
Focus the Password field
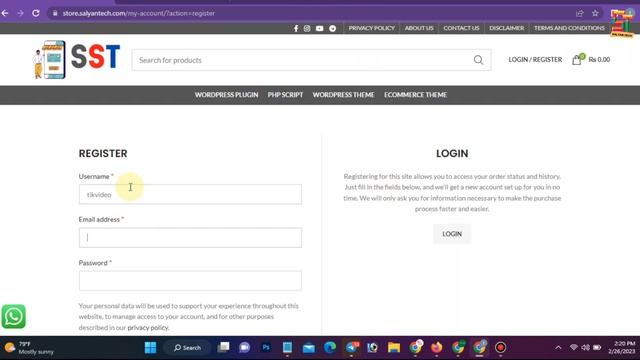click(x=190, y=281)
